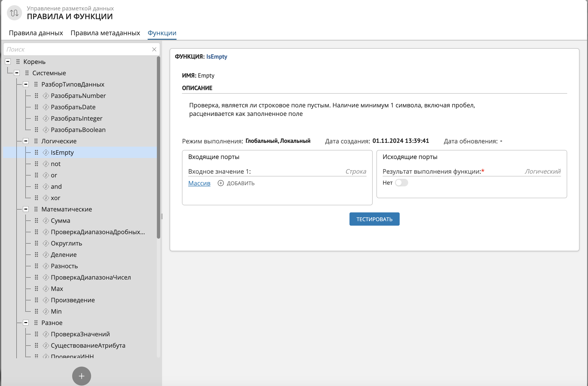This screenshot has height=386, width=588.
Task: Click function icon next to xor
Action: [46, 198]
